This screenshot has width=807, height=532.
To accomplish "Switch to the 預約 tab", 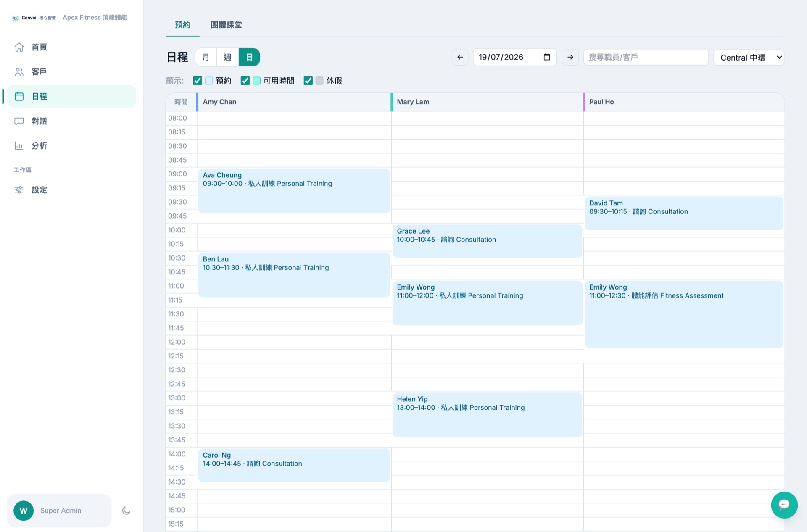I will [x=182, y=25].
